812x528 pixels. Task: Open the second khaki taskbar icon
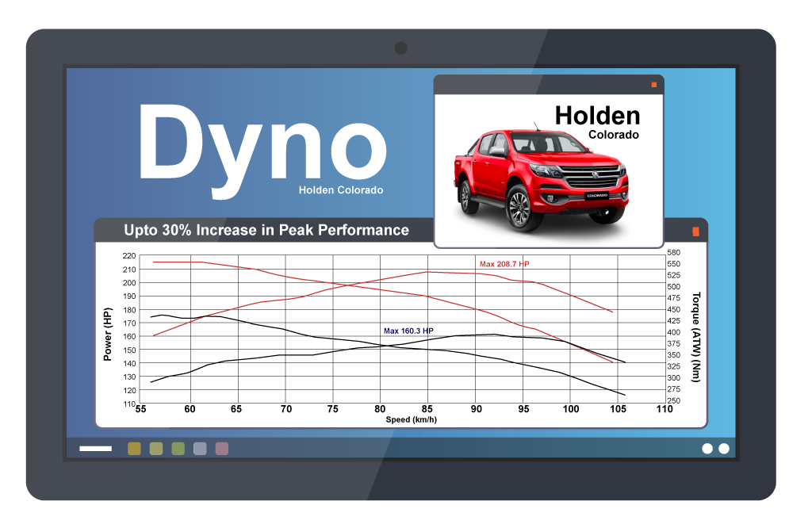(x=156, y=449)
